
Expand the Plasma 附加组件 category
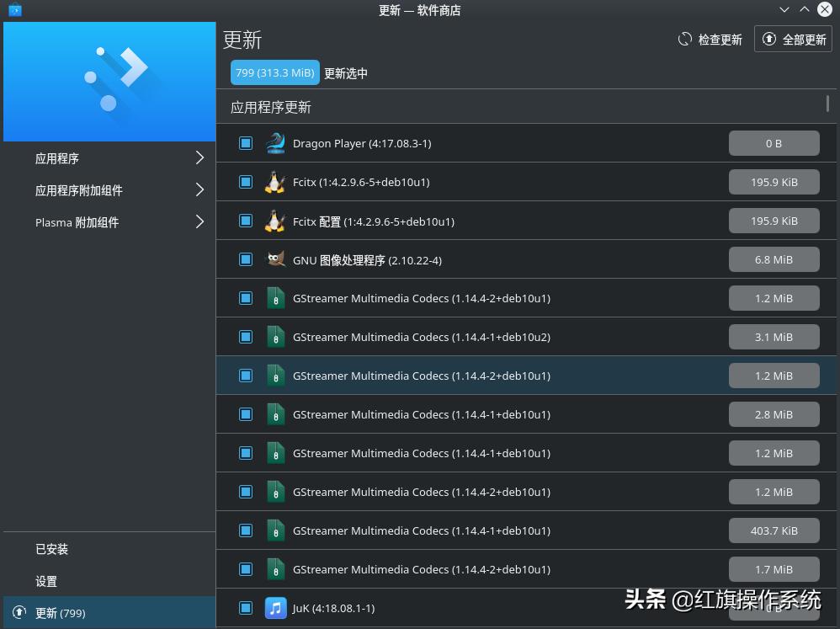(x=109, y=222)
